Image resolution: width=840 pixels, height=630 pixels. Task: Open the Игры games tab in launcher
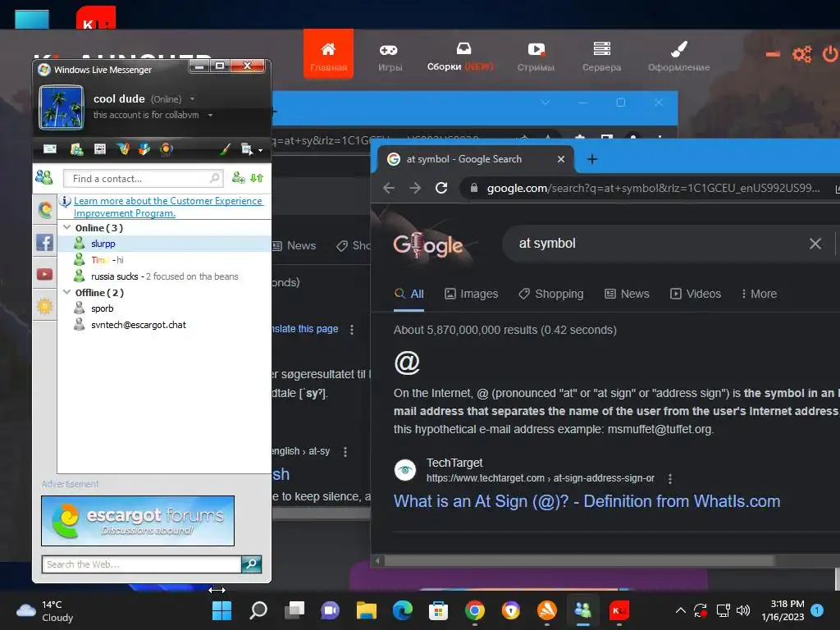coord(390,57)
